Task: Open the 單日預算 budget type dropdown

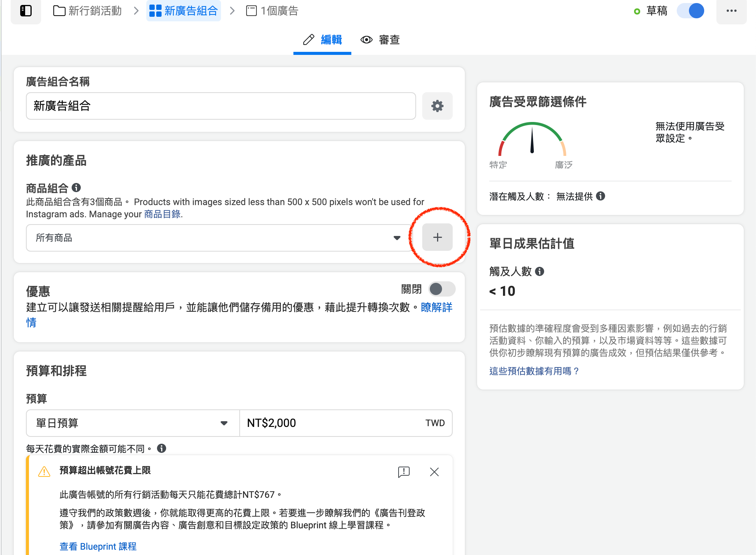Action: pyautogui.click(x=132, y=423)
